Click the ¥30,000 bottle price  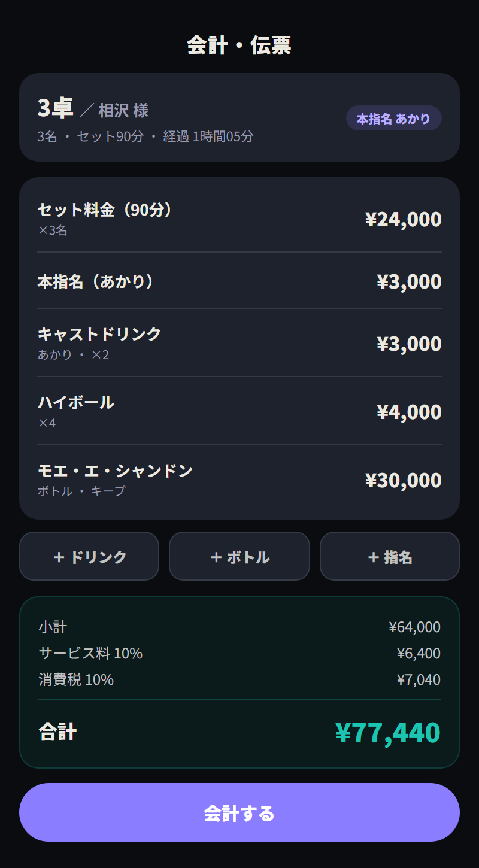(x=404, y=480)
